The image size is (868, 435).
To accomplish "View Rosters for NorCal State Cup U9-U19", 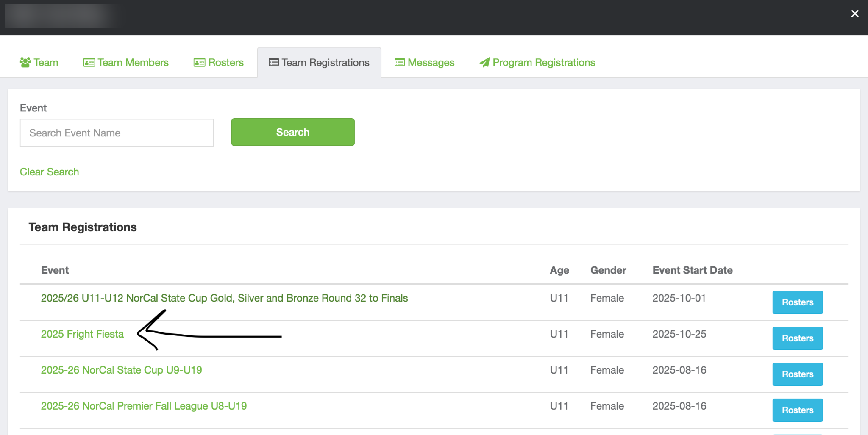I will pos(798,374).
